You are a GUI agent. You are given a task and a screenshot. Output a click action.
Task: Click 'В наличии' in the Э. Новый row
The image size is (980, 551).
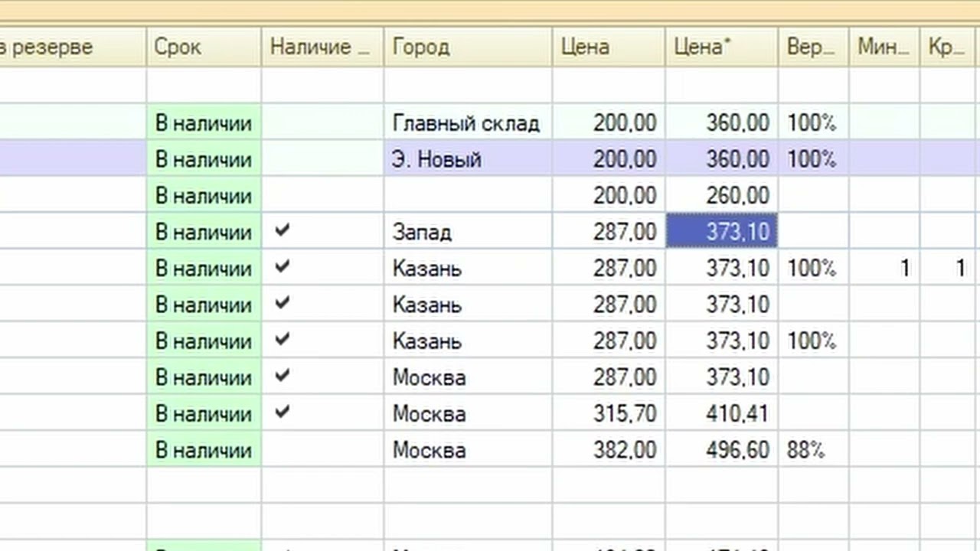click(204, 159)
